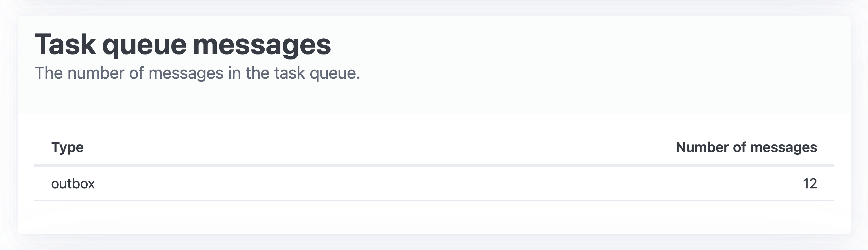Click the "Task queue messages" heading

pos(183,45)
